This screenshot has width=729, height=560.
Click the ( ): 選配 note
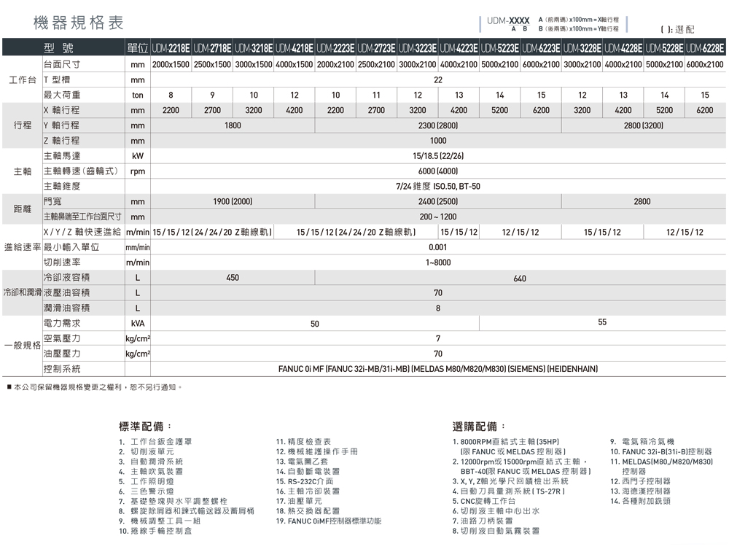[x=677, y=29]
